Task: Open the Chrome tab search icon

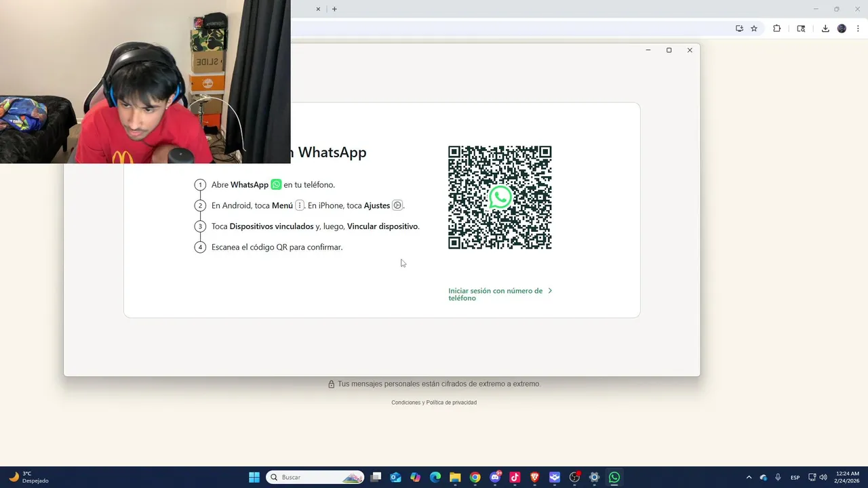Action: pyautogui.click(x=801, y=28)
